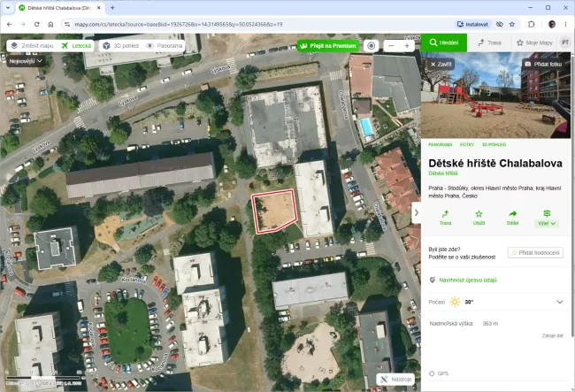
Task: Click the Přidat hodnocení button
Action: tap(535, 253)
